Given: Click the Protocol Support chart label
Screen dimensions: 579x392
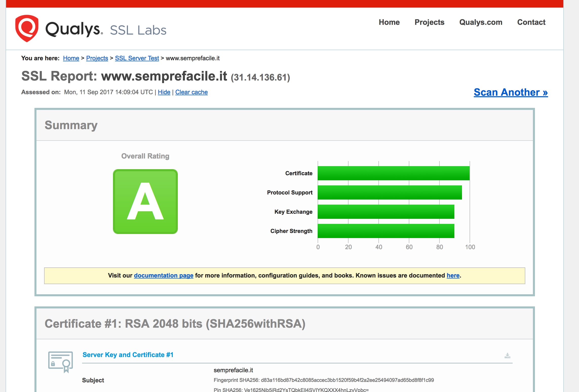Looking at the screenshot, I should (290, 192).
